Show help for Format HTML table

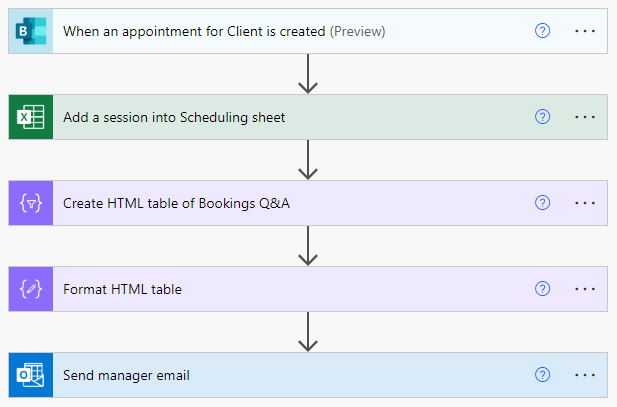[x=542, y=289]
